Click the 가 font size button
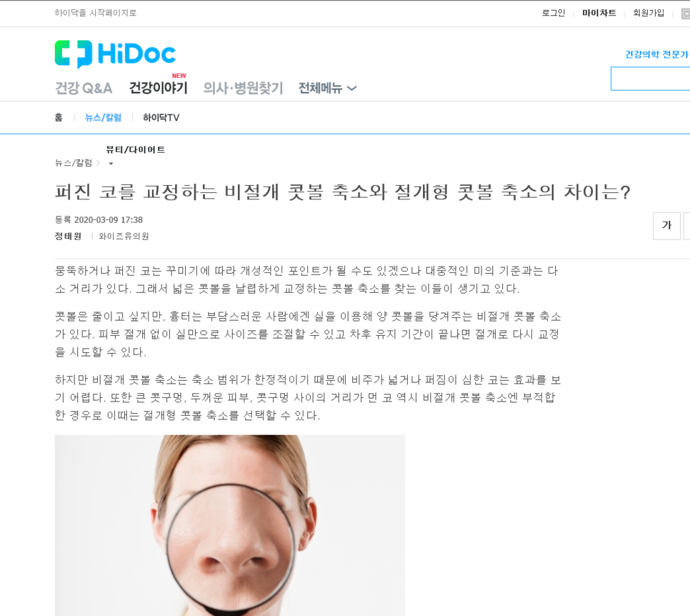Image resolution: width=690 pixels, height=616 pixels. [666, 225]
